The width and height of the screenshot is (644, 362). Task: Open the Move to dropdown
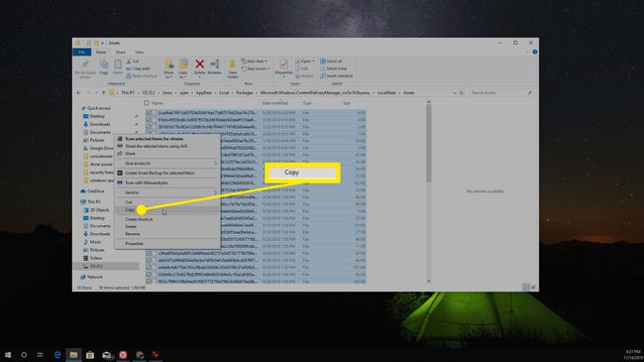pyautogui.click(x=168, y=67)
